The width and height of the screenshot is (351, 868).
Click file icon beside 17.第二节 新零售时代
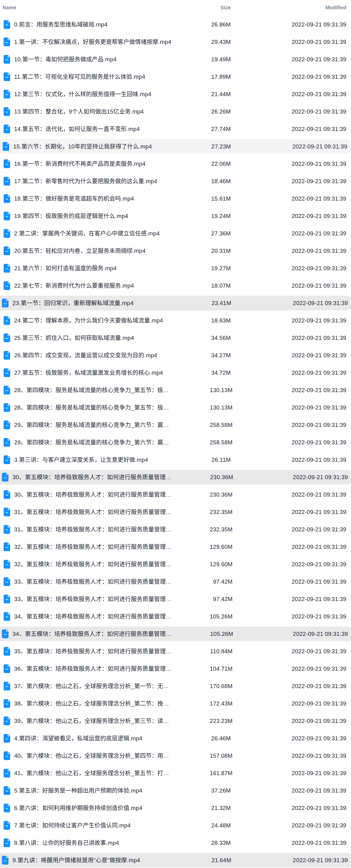pos(7,181)
